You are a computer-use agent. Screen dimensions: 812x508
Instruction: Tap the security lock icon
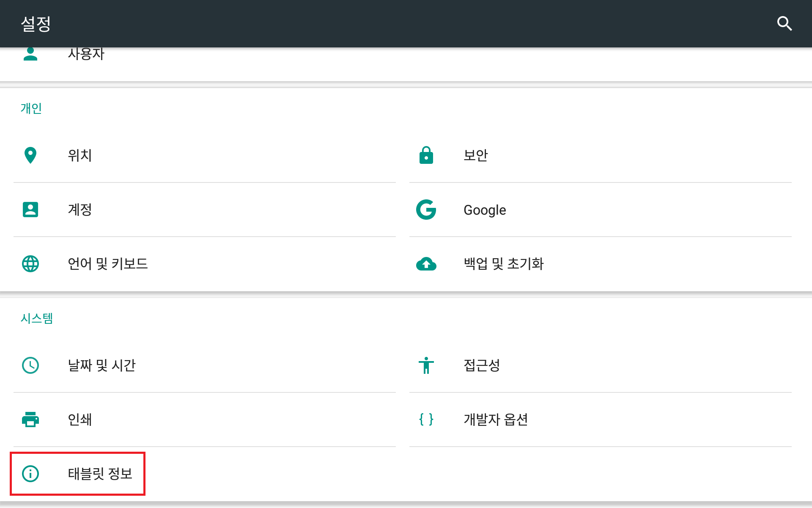[426, 155]
